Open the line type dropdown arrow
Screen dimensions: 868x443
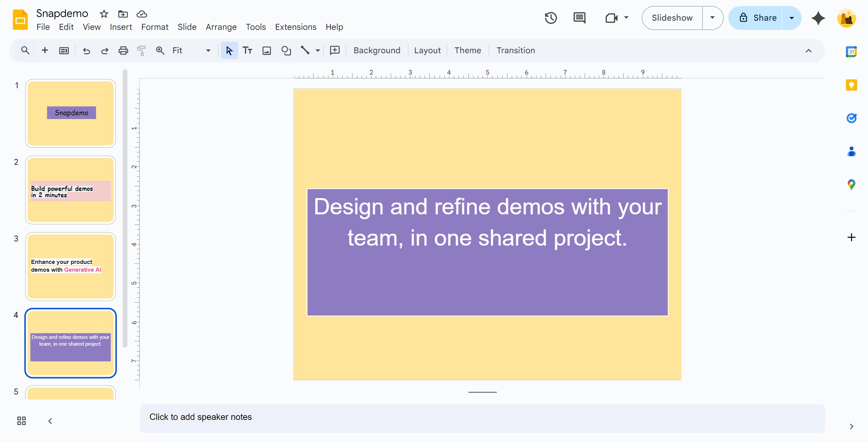(x=318, y=51)
